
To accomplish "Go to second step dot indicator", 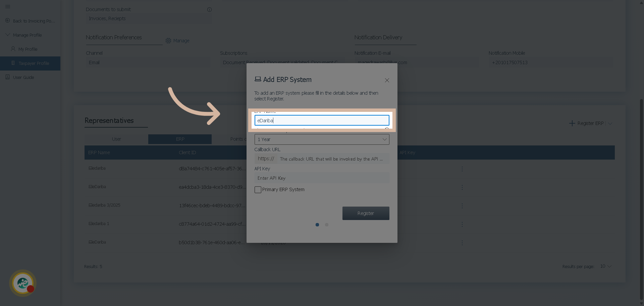I will click(327, 225).
